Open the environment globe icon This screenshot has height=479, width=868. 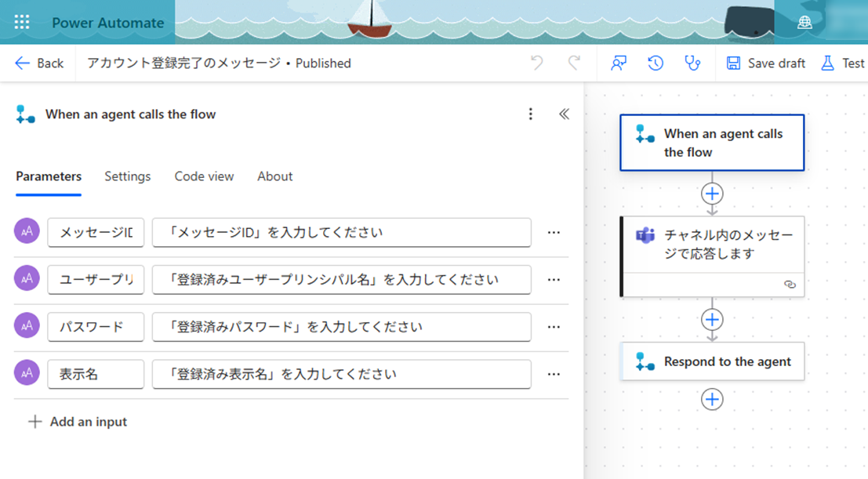804,22
